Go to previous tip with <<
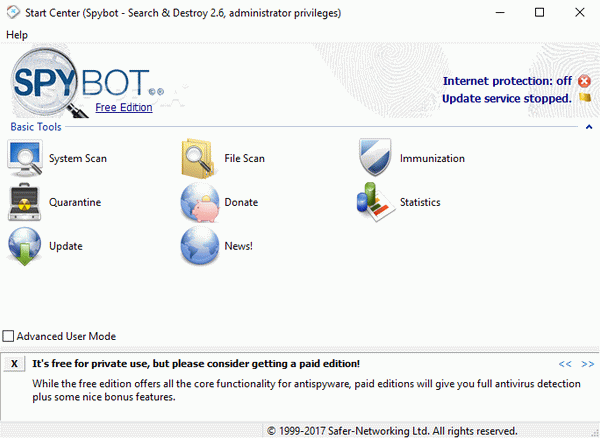600x438 pixels. (565, 364)
